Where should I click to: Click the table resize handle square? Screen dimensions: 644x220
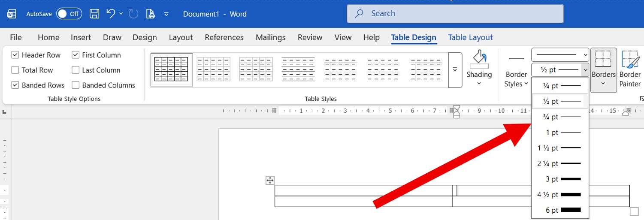634,211
